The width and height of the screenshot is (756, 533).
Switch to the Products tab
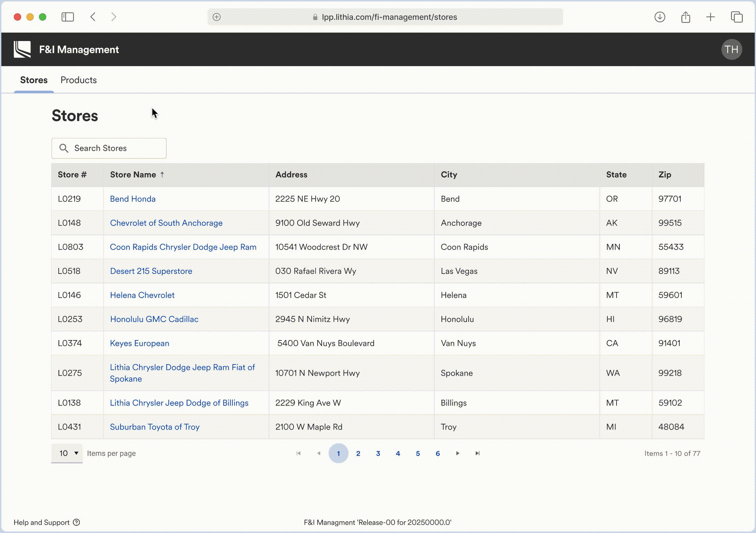click(78, 80)
